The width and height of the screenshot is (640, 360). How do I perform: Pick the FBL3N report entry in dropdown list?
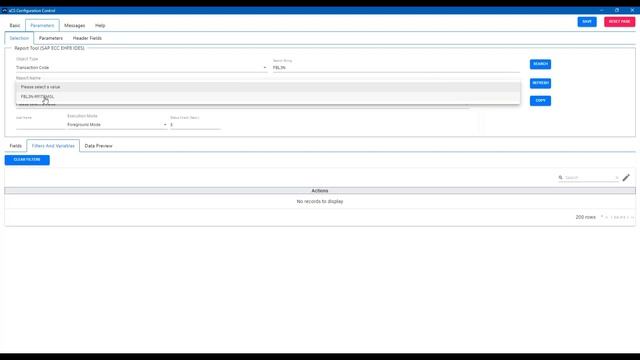click(268, 97)
